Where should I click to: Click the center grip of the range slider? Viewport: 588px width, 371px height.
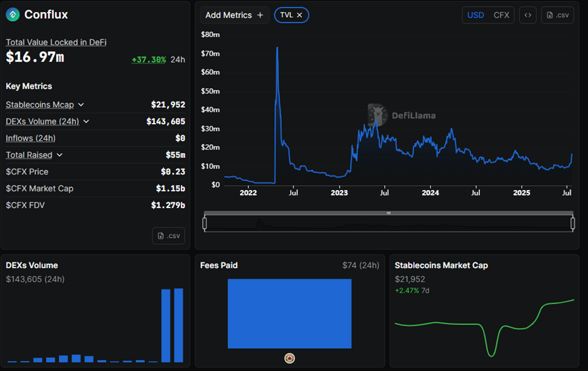click(388, 213)
